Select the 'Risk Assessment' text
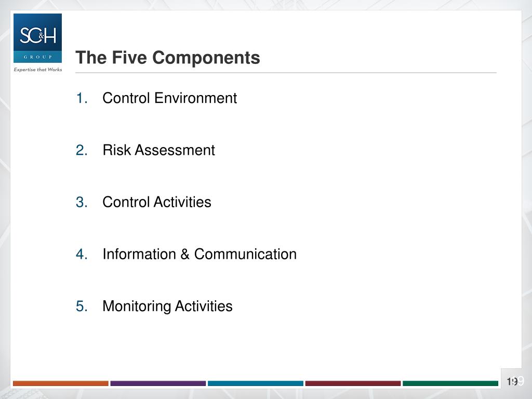This screenshot has height=399, width=532. pyautogui.click(x=158, y=150)
